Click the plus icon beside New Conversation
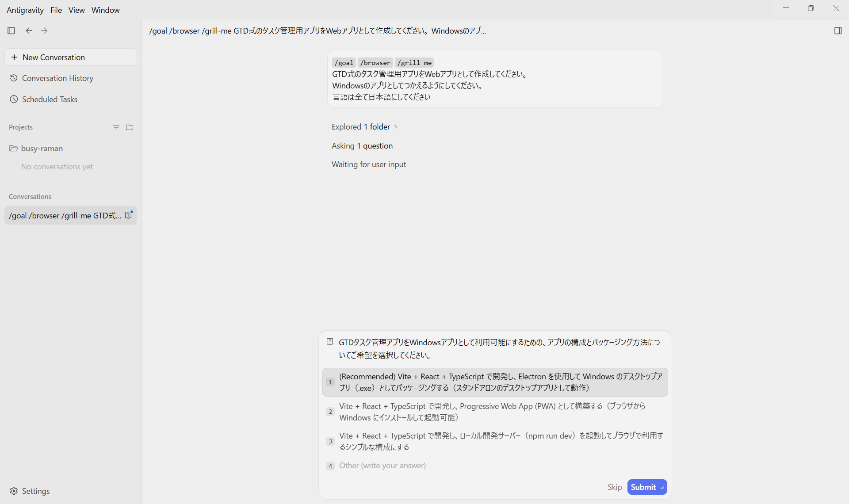849x504 pixels. [x=14, y=57]
